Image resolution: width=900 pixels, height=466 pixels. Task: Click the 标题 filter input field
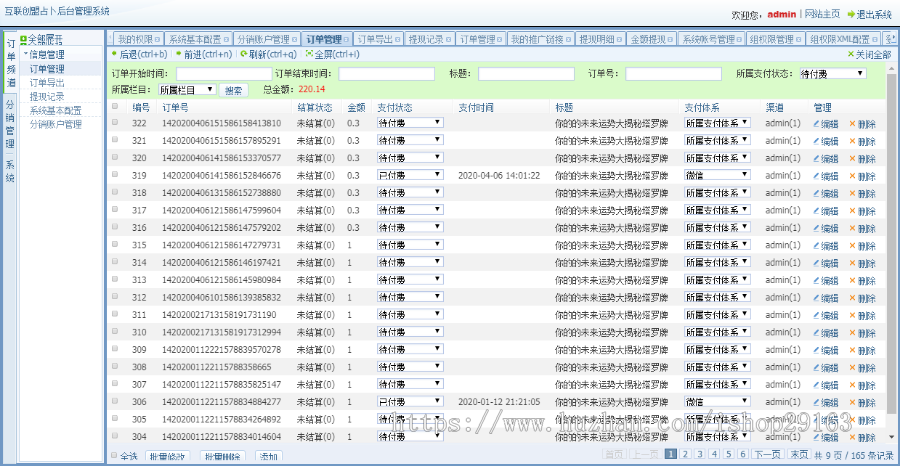[526, 74]
